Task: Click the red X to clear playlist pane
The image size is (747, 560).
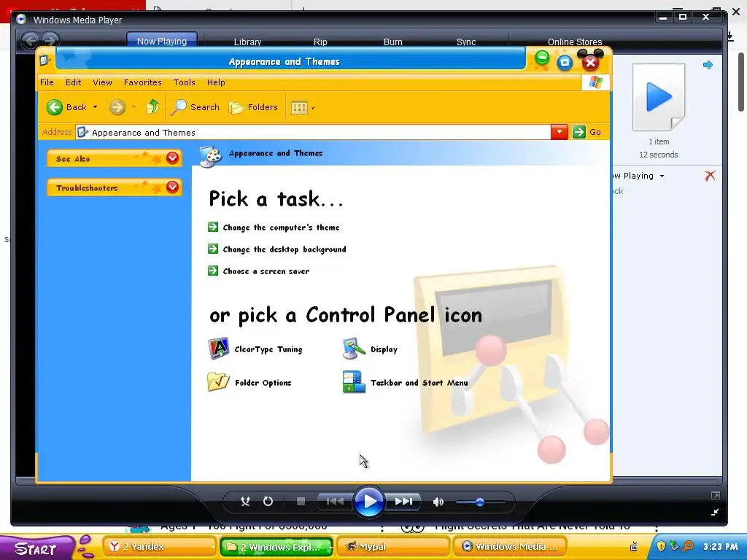Action: [710, 176]
